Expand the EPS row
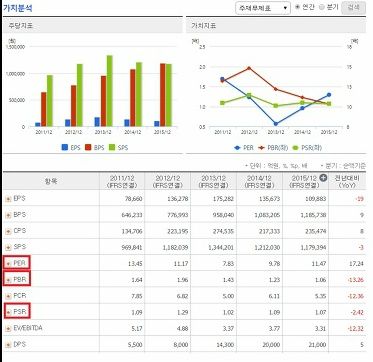The width and height of the screenshot is (373, 362). click(8, 199)
